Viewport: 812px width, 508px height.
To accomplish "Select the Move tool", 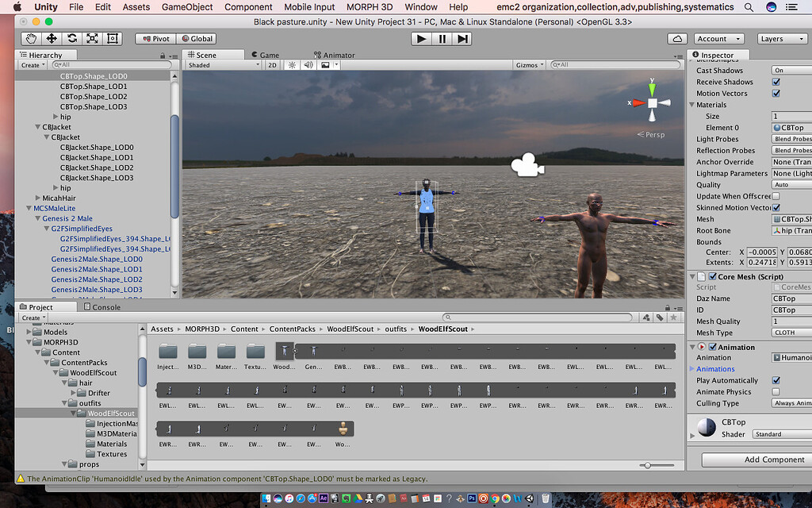I will (51, 38).
